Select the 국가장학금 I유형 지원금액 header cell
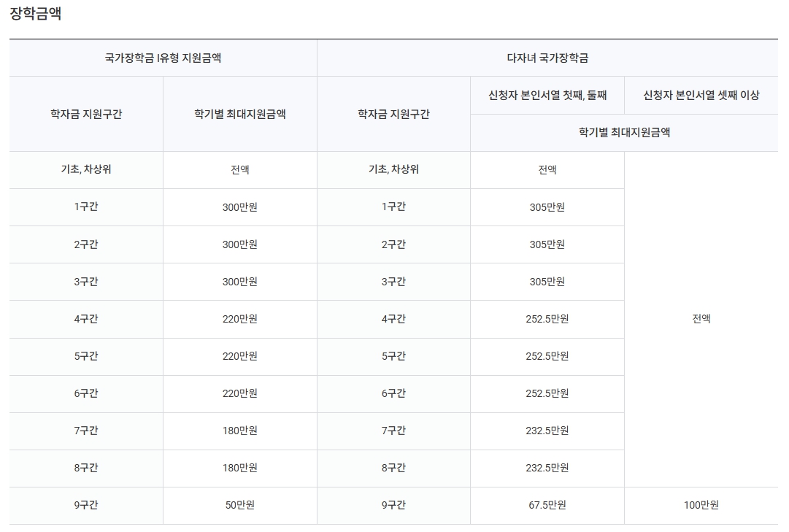The width and height of the screenshot is (789, 532). pyautogui.click(x=163, y=58)
